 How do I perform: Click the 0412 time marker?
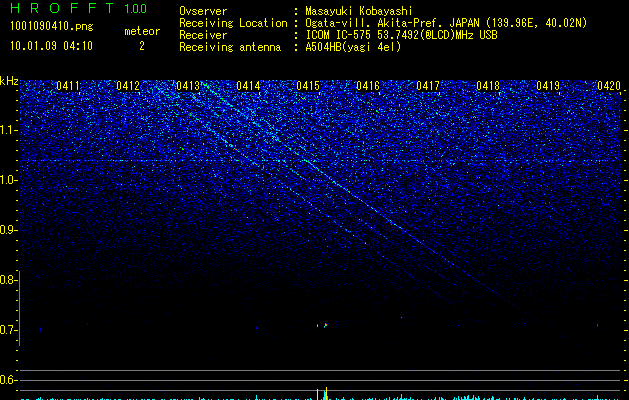pyautogui.click(x=128, y=86)
